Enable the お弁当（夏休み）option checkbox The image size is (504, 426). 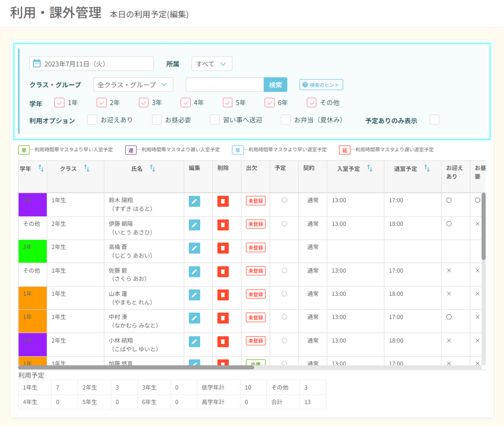tap(286, 120)
